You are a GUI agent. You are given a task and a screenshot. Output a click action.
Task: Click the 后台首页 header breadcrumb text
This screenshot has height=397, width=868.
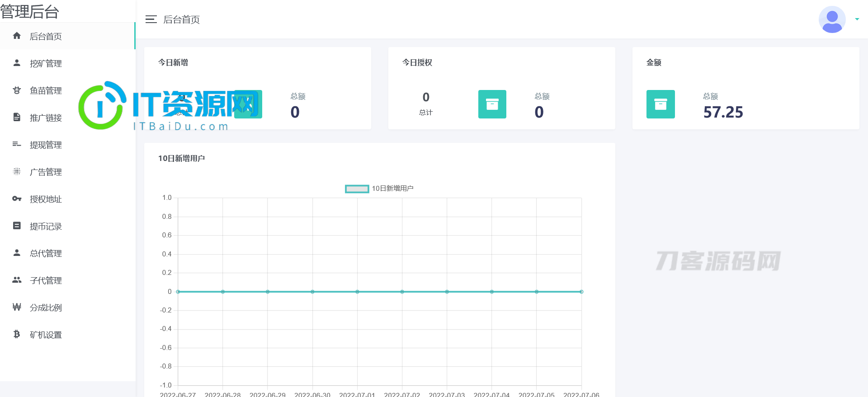[x=181, y=19]
